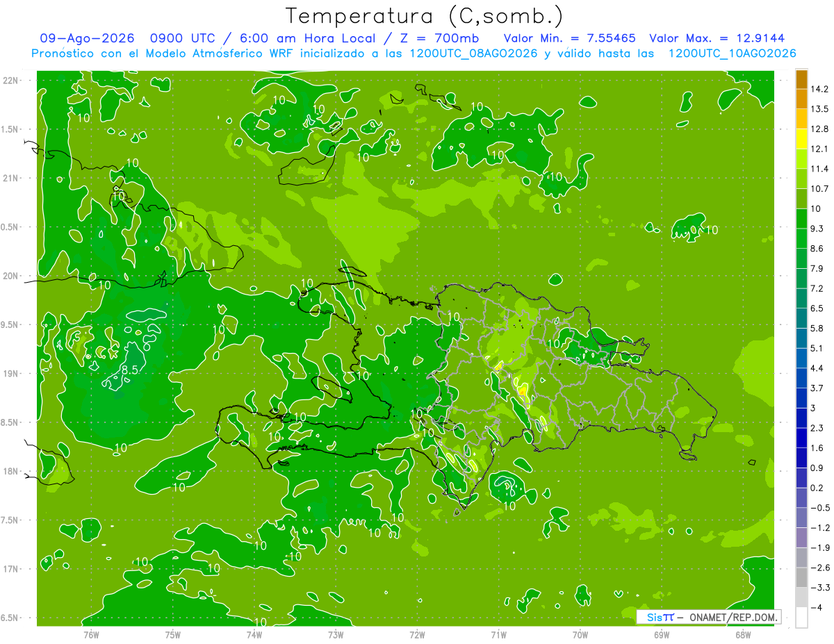Click the "Valor Min. = 7.55465" text
This screenshot has width=834, height=644.
point(569,39)
